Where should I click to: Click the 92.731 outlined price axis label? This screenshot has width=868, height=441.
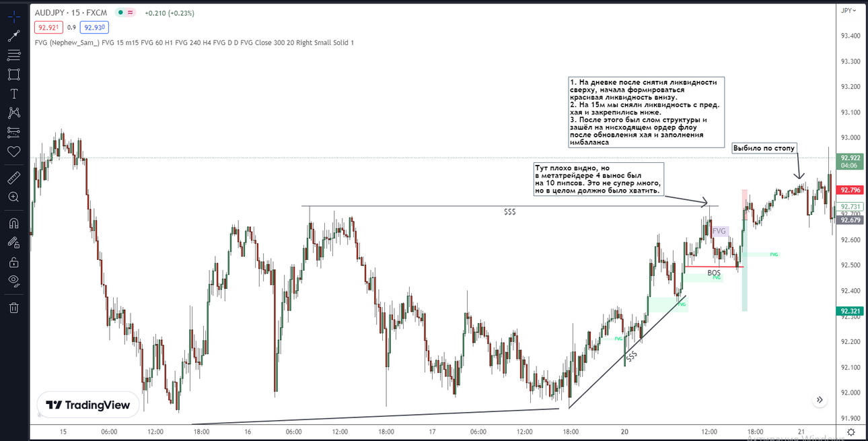850,207
